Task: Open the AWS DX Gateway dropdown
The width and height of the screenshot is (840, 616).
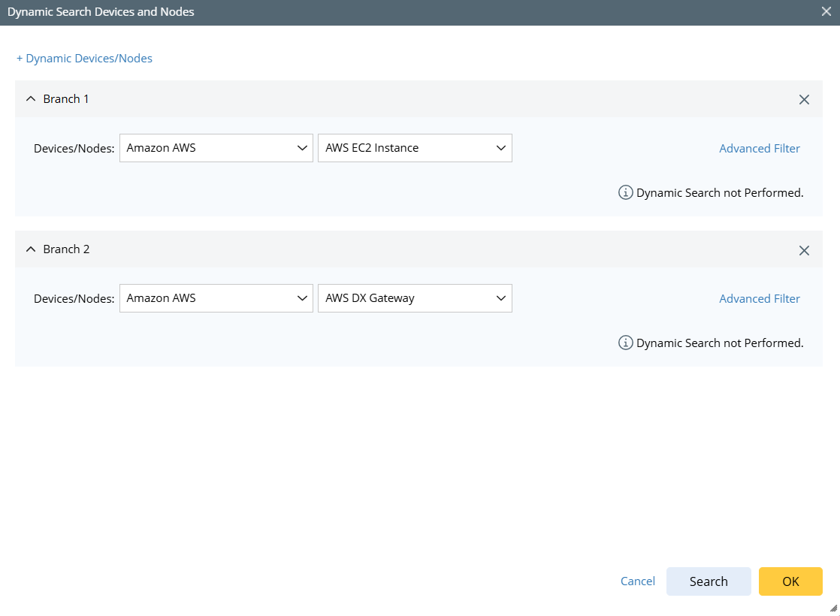Action: tap(415, 298)
